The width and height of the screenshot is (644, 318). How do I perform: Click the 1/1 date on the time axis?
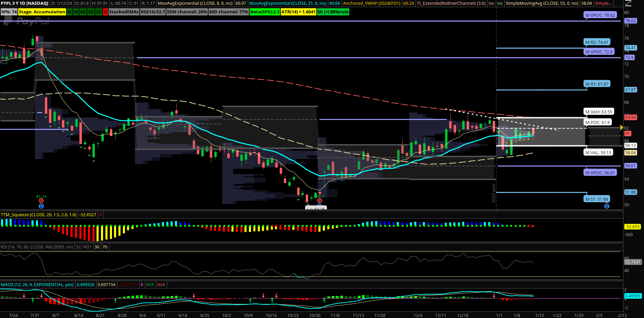pos(499,315)
